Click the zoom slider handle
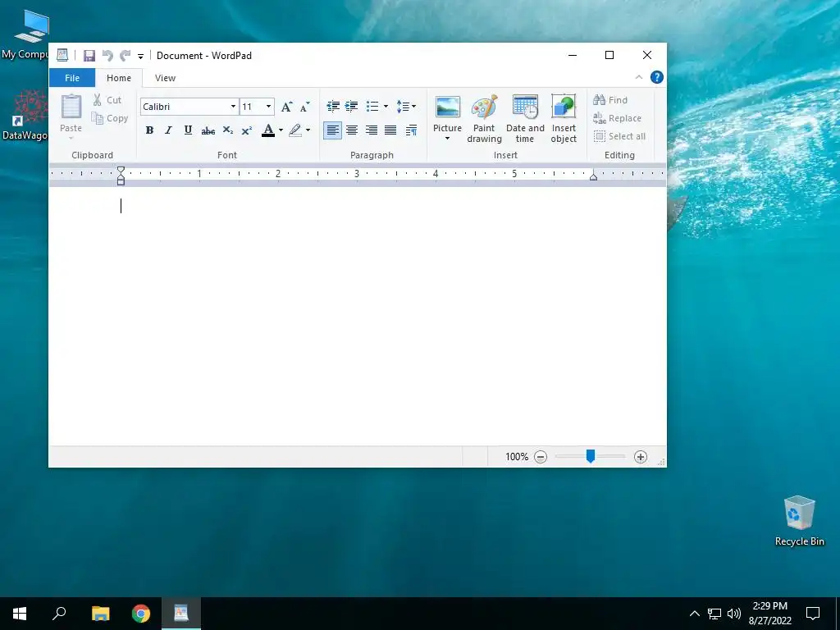Screen dimensions: 840x630 [591, 456]
